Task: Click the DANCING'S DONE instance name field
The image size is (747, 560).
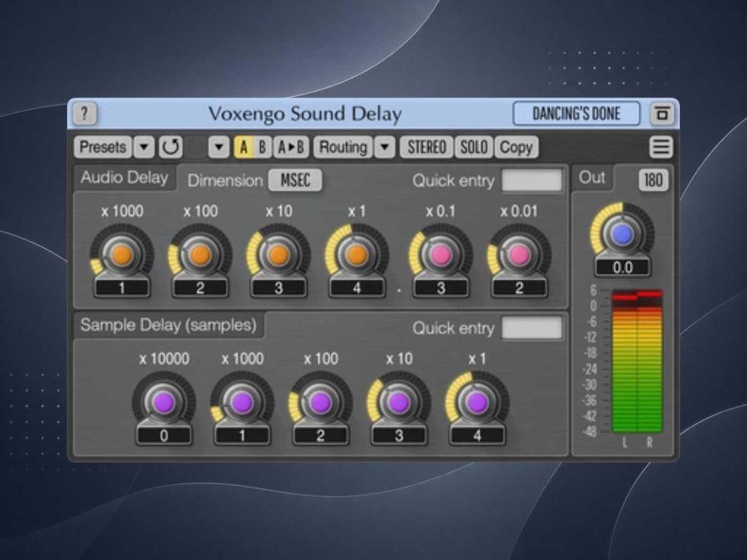Action: click(576, 114)
